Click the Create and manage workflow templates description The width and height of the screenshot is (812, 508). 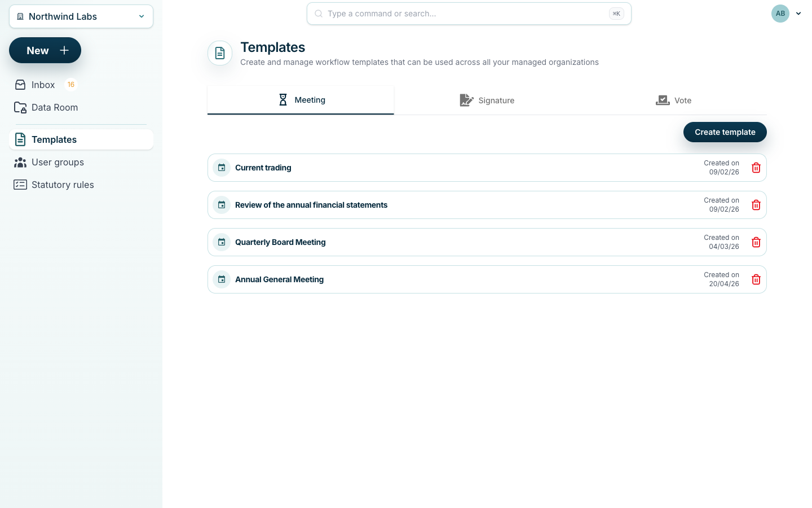[x=420, y=62]
